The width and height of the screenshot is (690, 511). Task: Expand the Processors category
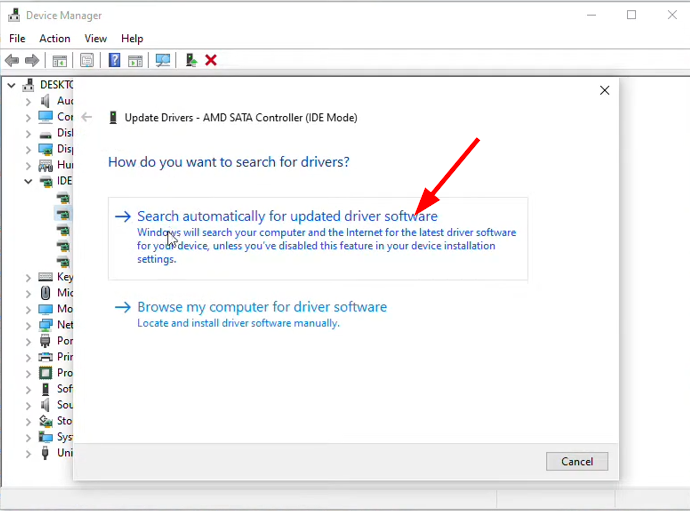point(28,373)
